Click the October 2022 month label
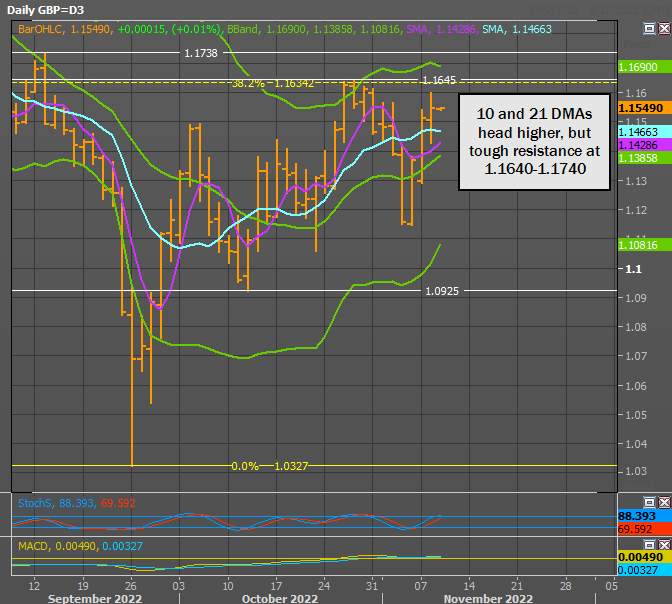 coord(280,598)
